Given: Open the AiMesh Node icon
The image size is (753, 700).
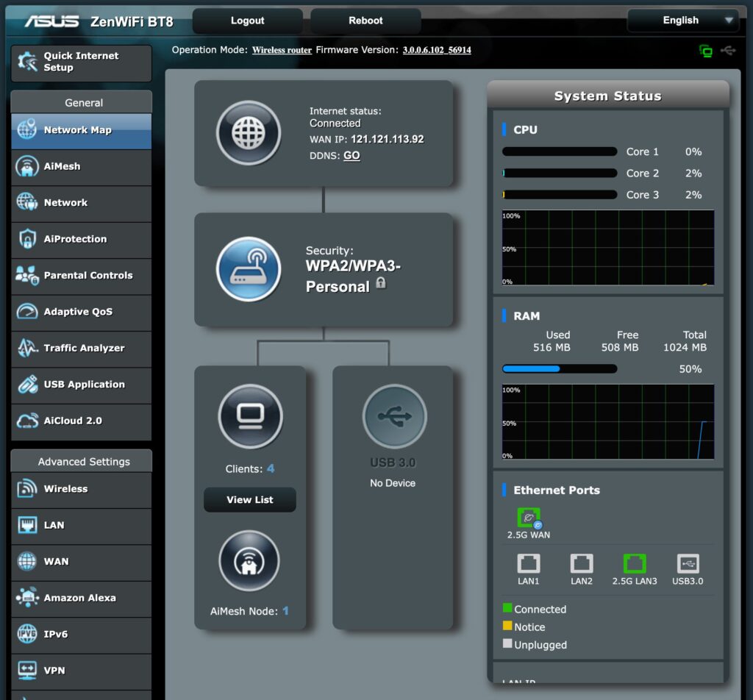Looking at the screenshot, I should pyautogui.click(x=249, y=561).
